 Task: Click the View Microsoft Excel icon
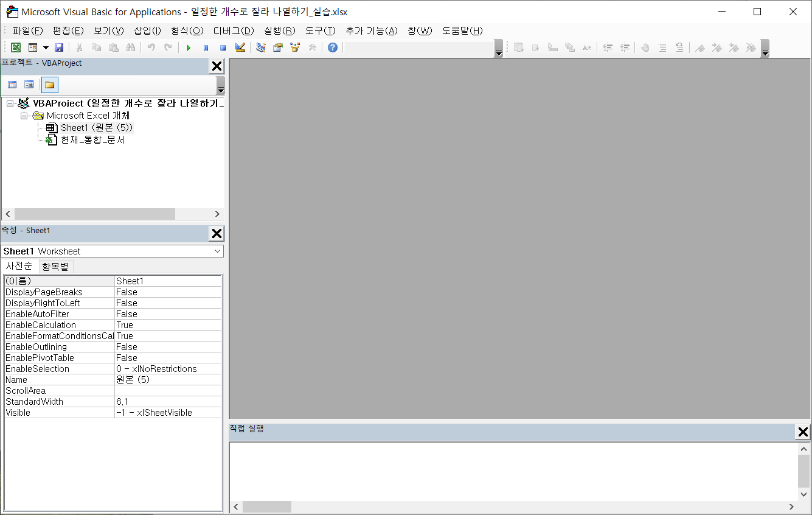tap(16, 47)
